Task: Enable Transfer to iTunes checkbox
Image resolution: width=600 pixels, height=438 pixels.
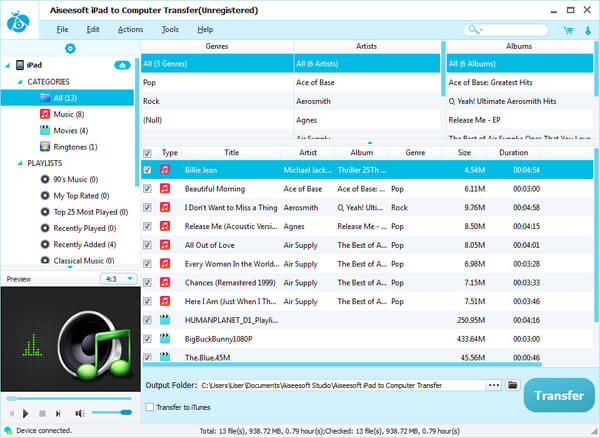Action: (150, 407)
